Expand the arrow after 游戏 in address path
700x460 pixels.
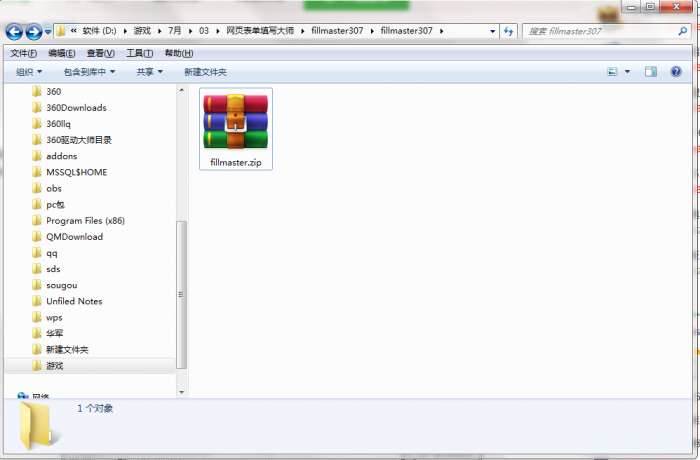[x=159, y=31]
